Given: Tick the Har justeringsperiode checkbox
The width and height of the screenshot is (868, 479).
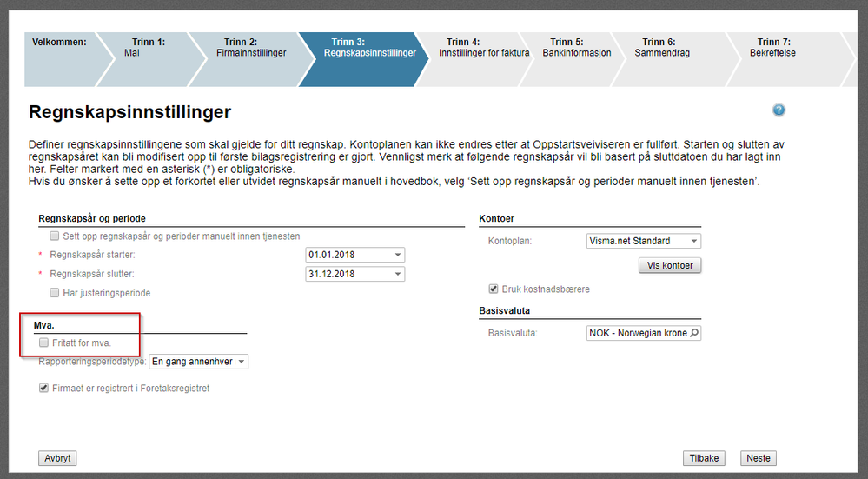Looking at the screenshot, I should pyautogui.click(x=54, y=292).
